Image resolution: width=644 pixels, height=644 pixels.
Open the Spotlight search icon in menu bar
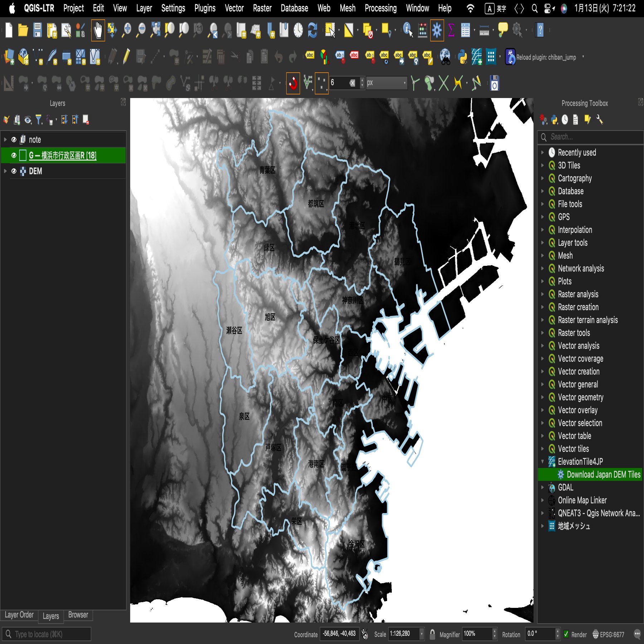tap(535, 8)
